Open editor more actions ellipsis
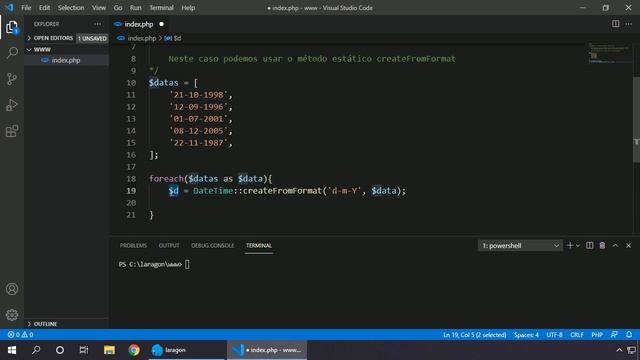This screenshot has width=640, height=360. coord(629,24)
